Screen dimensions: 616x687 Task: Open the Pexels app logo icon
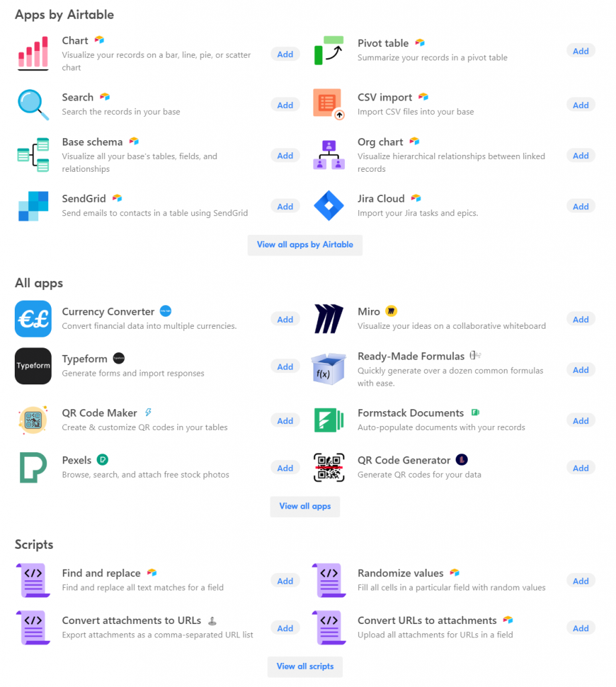[33, 468]
